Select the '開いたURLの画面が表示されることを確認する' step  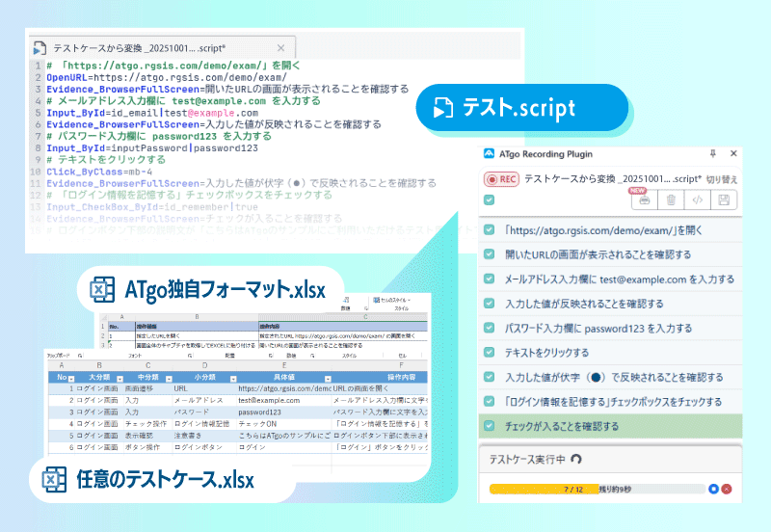click(x=598, y=255)
